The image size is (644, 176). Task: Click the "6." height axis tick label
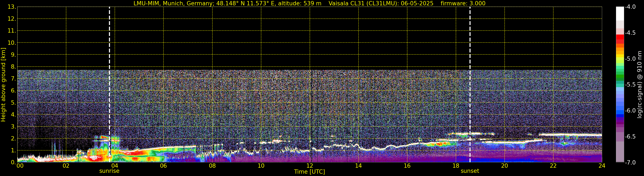(13, 91)
